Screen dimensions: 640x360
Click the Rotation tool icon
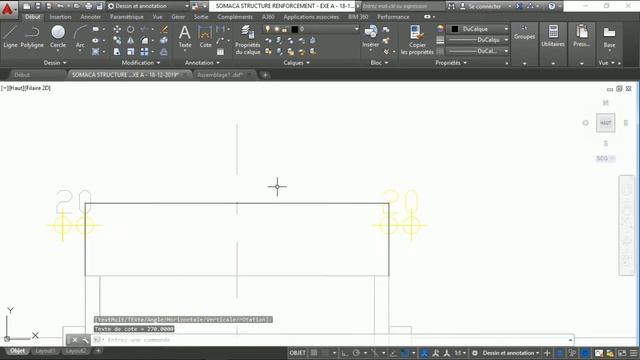click(131, 29)
